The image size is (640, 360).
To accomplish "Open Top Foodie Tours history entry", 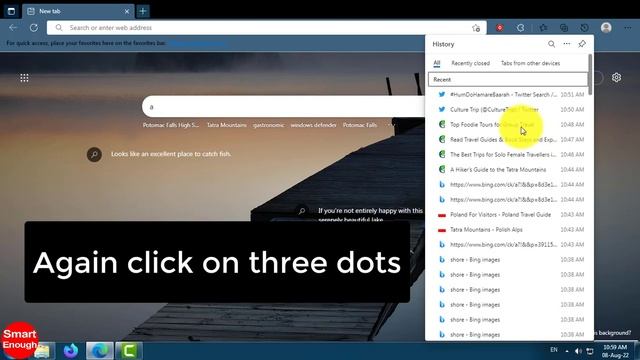I will click(509, 124).
